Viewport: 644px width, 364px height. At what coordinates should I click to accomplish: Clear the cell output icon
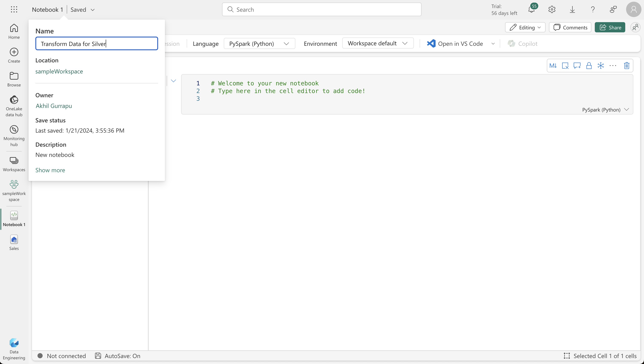tap(565, 66)
